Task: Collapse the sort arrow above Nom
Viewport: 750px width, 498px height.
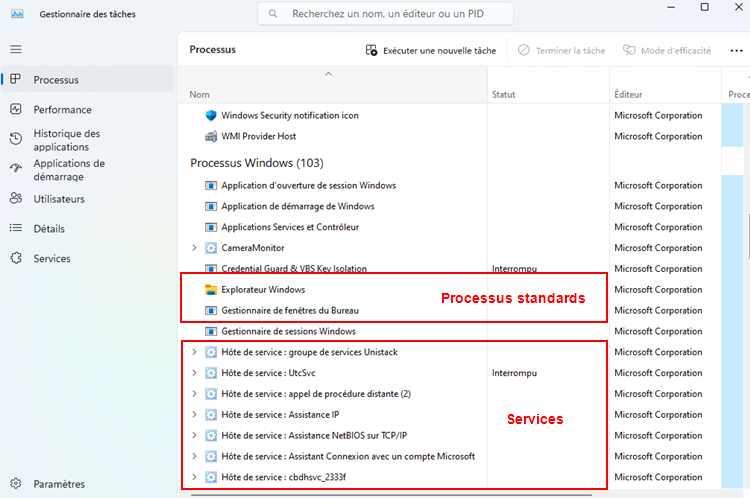Action: (x=328, y=74)
